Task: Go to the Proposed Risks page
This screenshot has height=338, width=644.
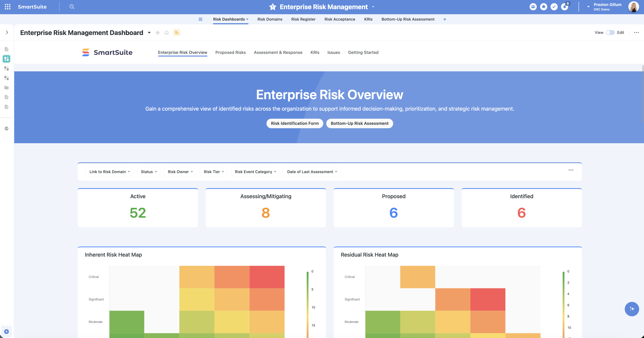Action: pyautogui.click(x=230, y=52)
